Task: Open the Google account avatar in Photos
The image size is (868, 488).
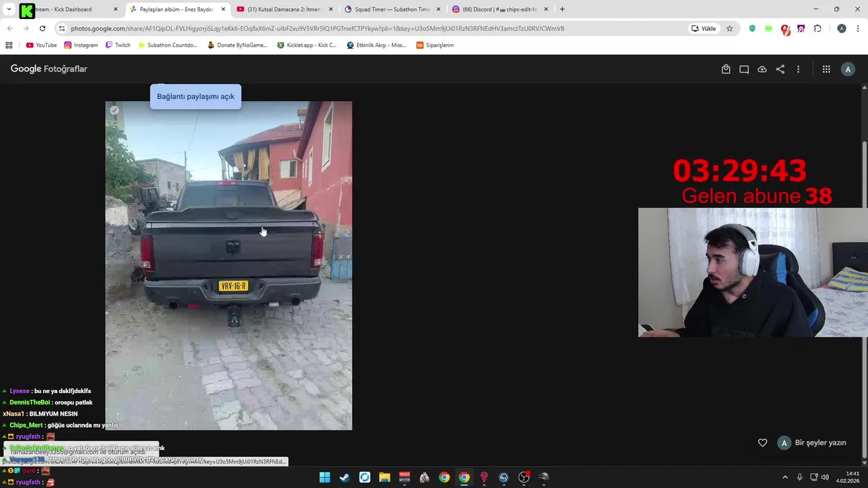Action: [848, 69]
